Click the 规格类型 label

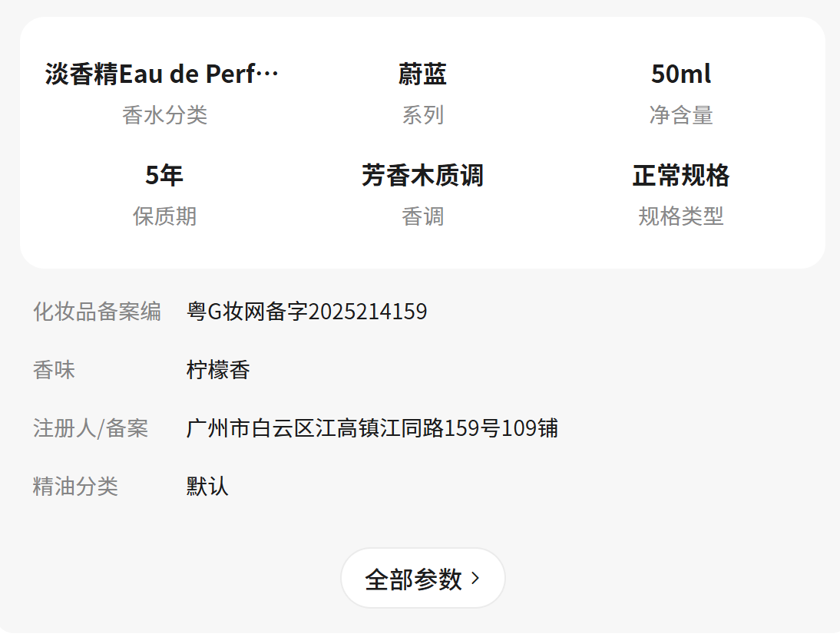coord(680,216)
